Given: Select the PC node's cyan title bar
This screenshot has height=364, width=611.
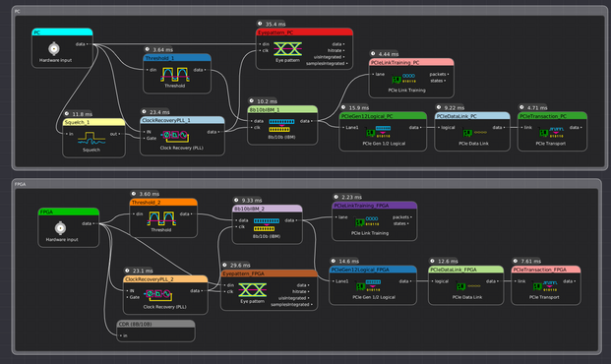Looking at the screenshot, I should pos(62,32).
